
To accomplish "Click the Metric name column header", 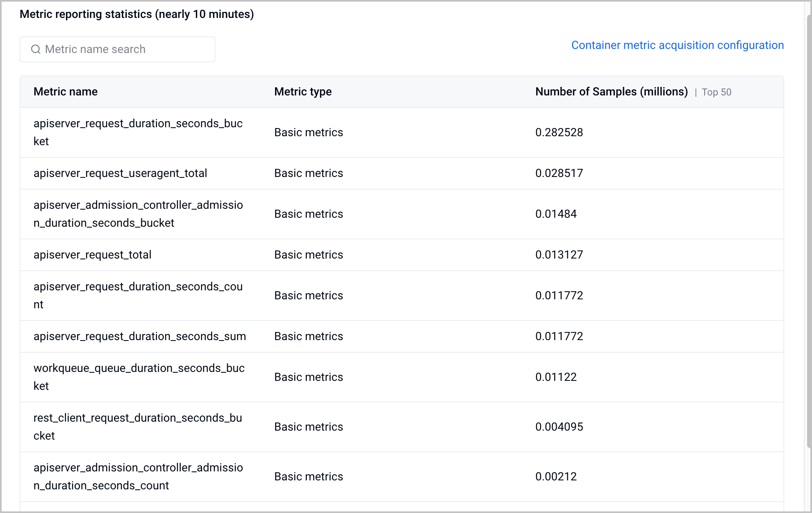I will click(66, 92).
